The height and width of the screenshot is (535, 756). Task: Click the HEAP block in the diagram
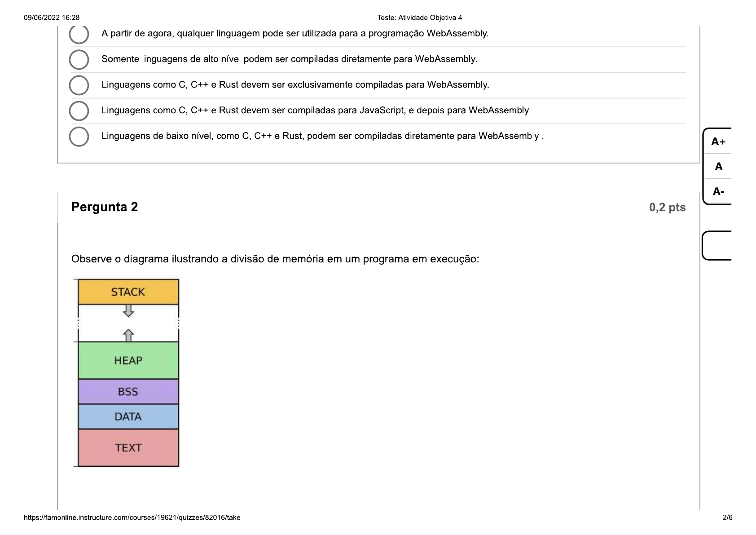(x=128, y=360)
